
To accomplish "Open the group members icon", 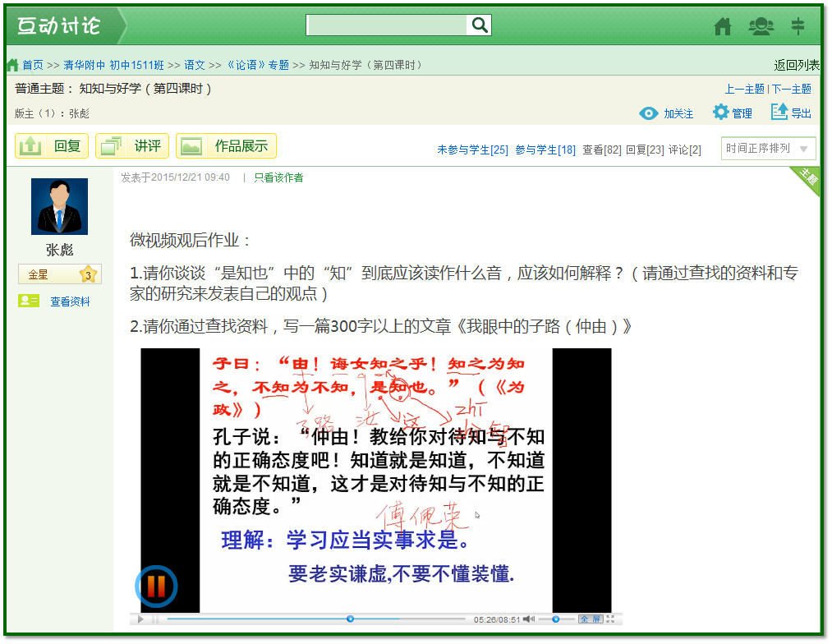I will [761, 26].
